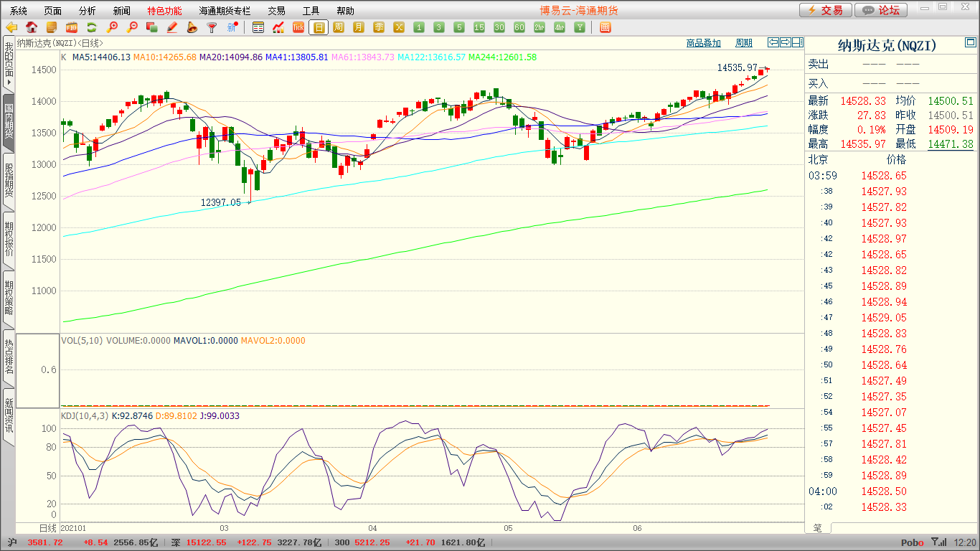Image resolution: width=980 pixels, height=551 pixels.
Task: Click the 交易 trade button at top right
Action: (x=826, y=10)
